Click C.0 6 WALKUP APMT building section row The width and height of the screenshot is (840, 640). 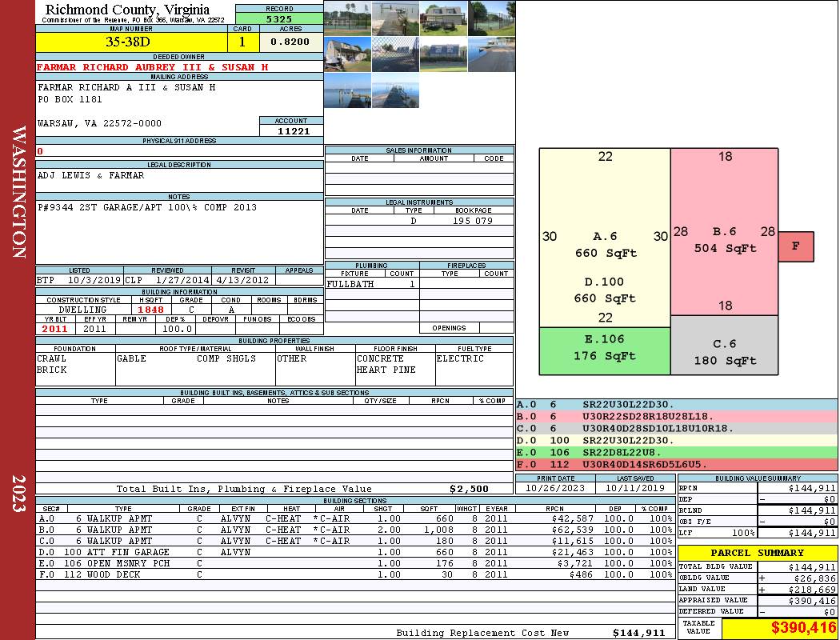click(355, 541)
